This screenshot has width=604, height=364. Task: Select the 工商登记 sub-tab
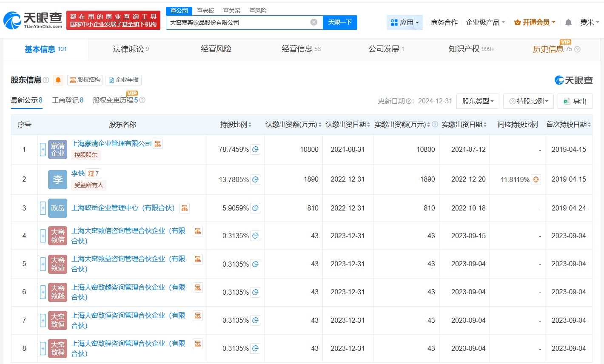tap(67, 100)
